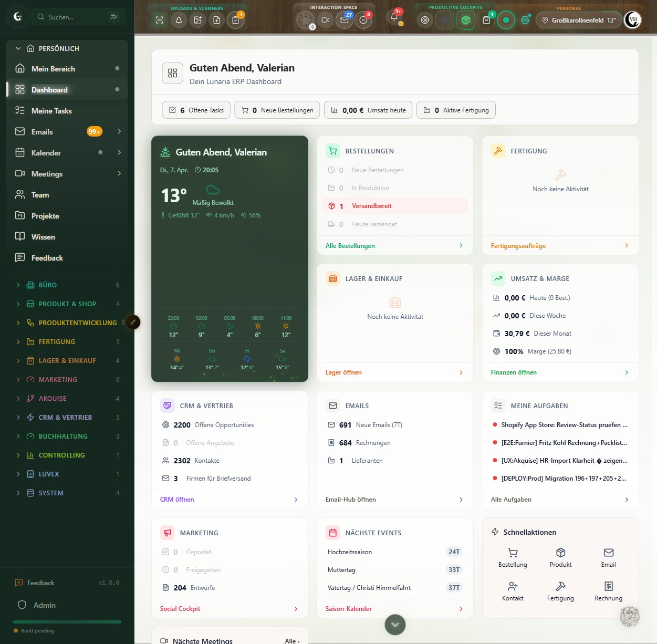
Task: Select Projekte from the sidebar menu
Action: (x=45, y=216)
